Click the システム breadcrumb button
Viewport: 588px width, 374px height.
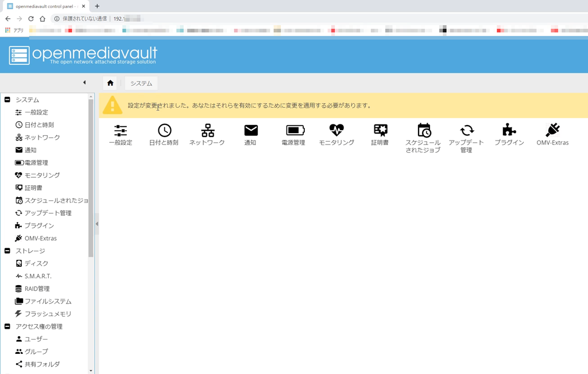click(141, 83)
